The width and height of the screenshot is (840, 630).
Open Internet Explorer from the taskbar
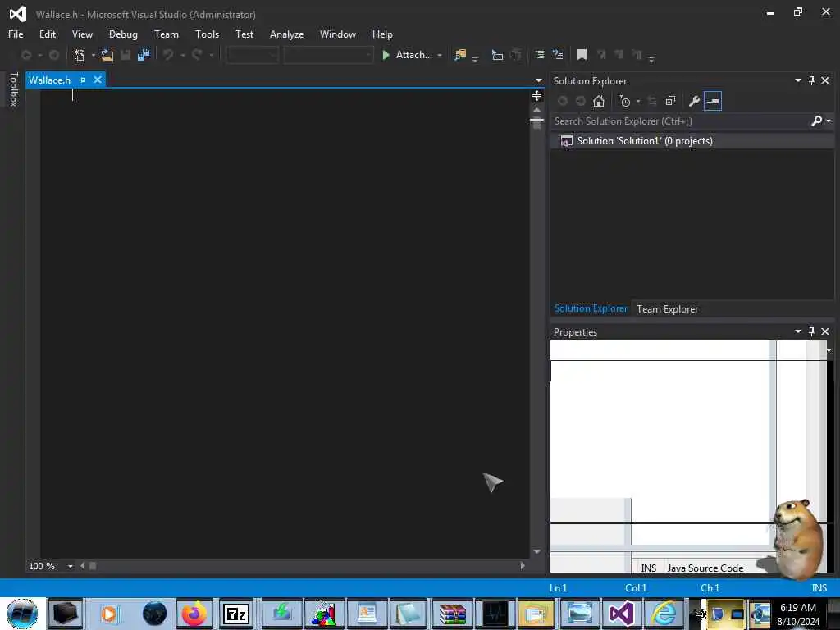663,614
